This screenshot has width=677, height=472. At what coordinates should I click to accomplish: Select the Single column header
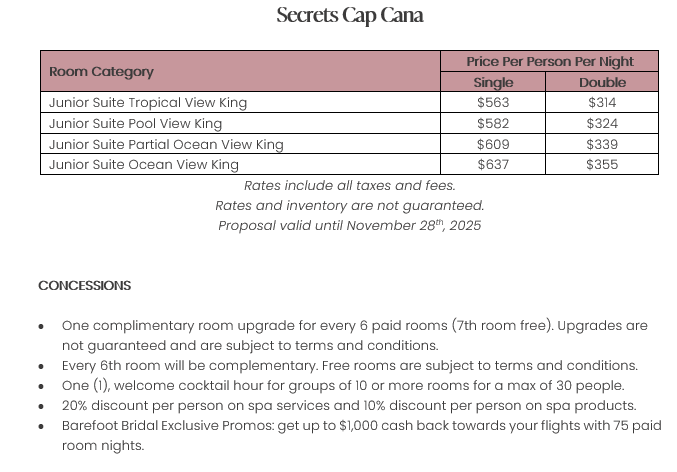(x=493, y=82)
